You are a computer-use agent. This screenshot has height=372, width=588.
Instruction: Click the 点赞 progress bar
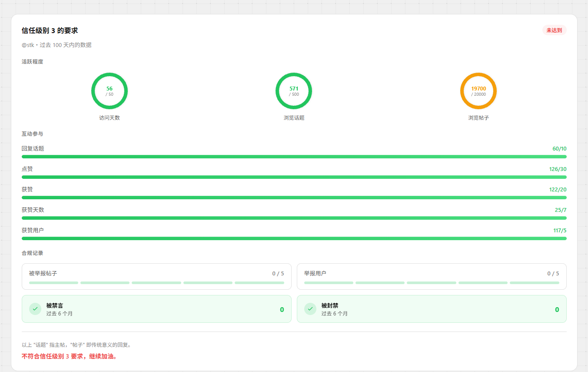[x=294, y=177]
